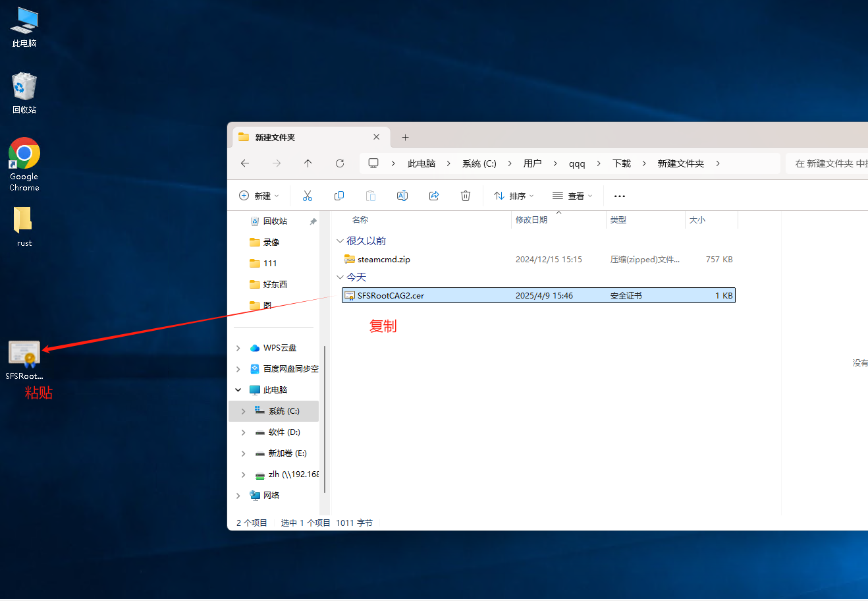Click 下载 in address breadcrumb
Screen dimensions: 868x601
[622, 163]
